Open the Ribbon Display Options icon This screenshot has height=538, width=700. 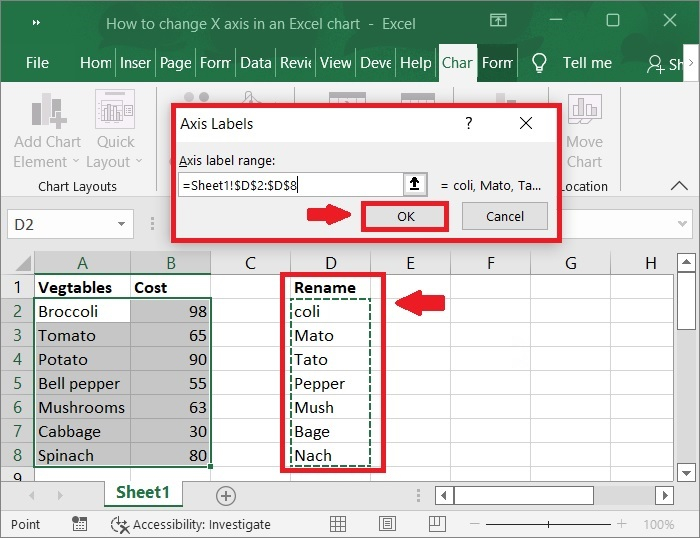[x=498, y=20]
